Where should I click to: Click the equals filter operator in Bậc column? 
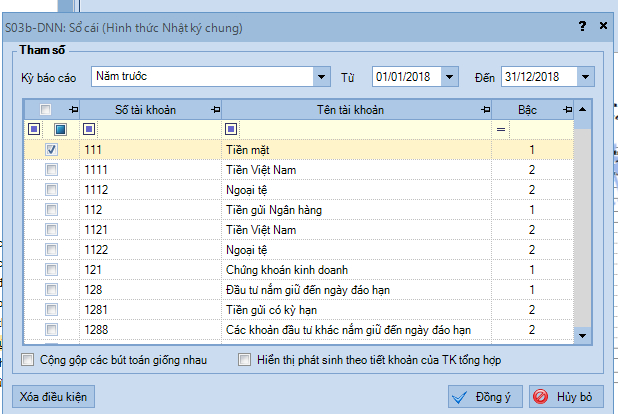coord(501,129)
